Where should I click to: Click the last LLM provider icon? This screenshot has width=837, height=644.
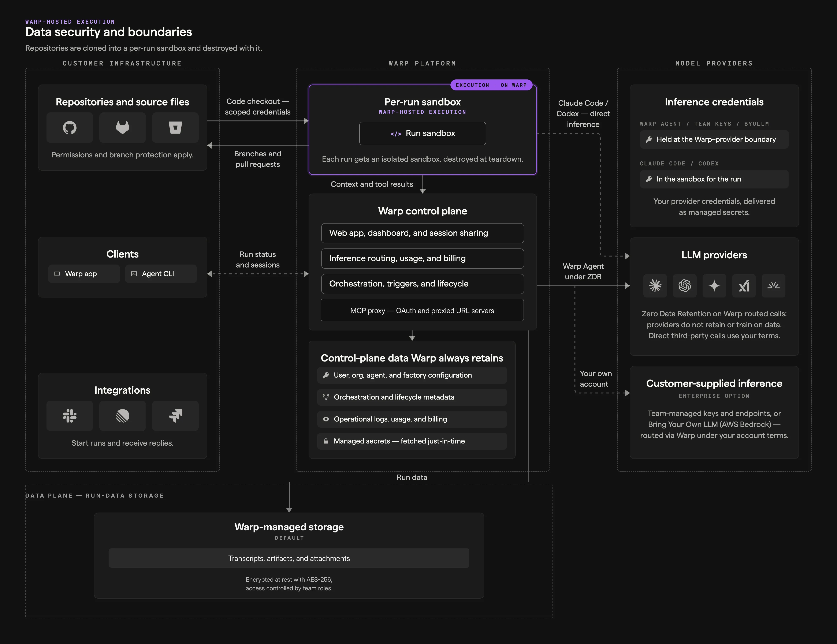(773, 285)
